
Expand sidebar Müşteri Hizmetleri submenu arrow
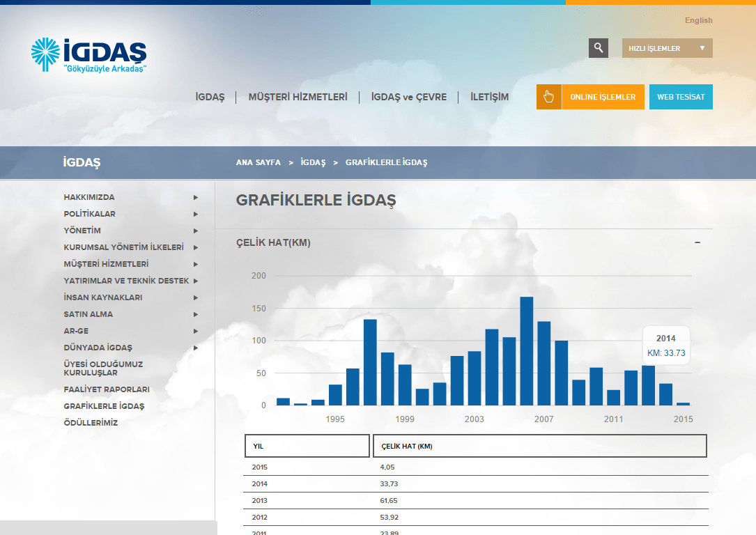tap(196, 264)
